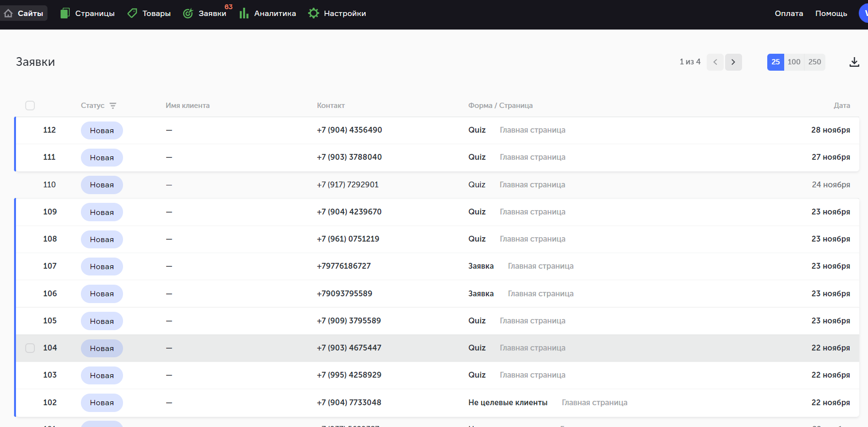Click Quiz form label in row 112
868x427 pixels.
click(x=477, y=130)
